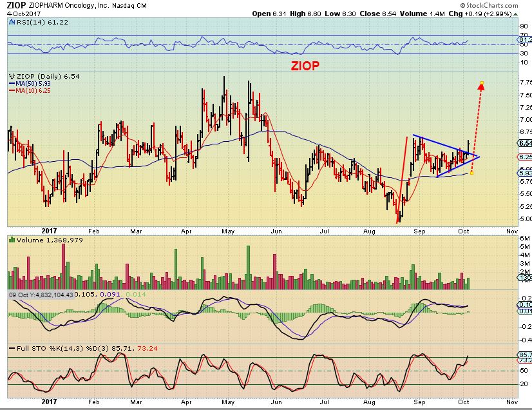Image resolution: width=532 pixels, height=410 pixels.
Task: Click the Feb label under the stochastic panel
Action: pos(94,402)
